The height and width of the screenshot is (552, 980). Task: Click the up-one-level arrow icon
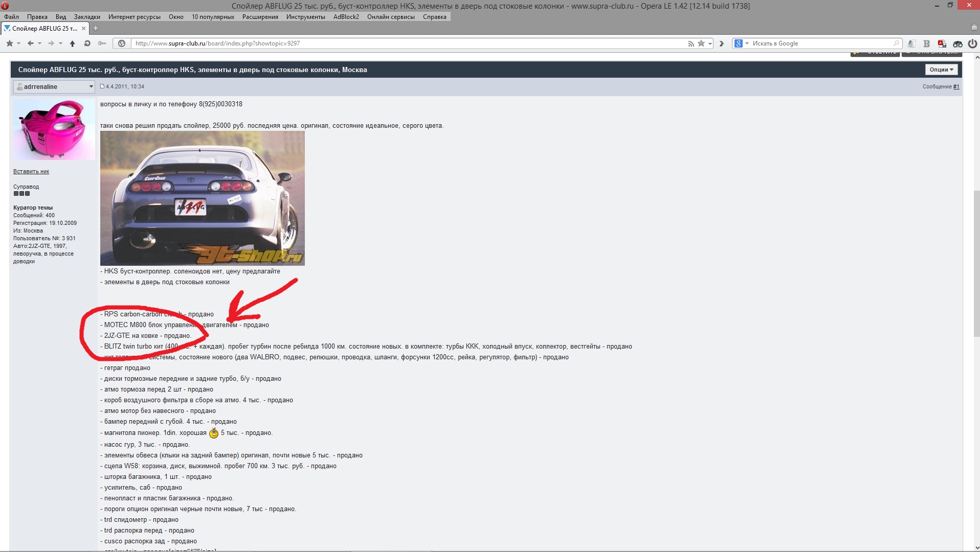click(72, 43)
